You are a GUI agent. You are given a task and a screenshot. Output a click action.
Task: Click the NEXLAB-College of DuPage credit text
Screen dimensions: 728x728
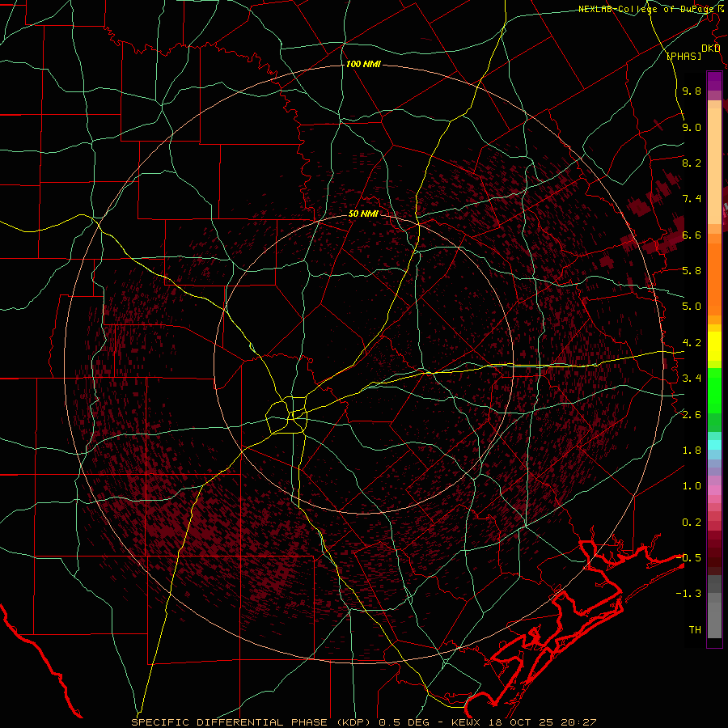648,9
